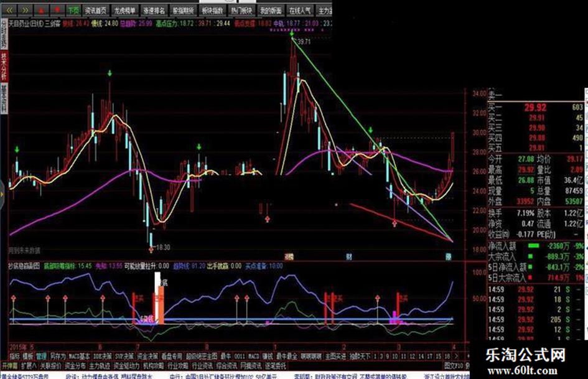Screen dimensions: 588x379
Task: Select 看盘专用 indicator tab
Action: click(172, 356)
